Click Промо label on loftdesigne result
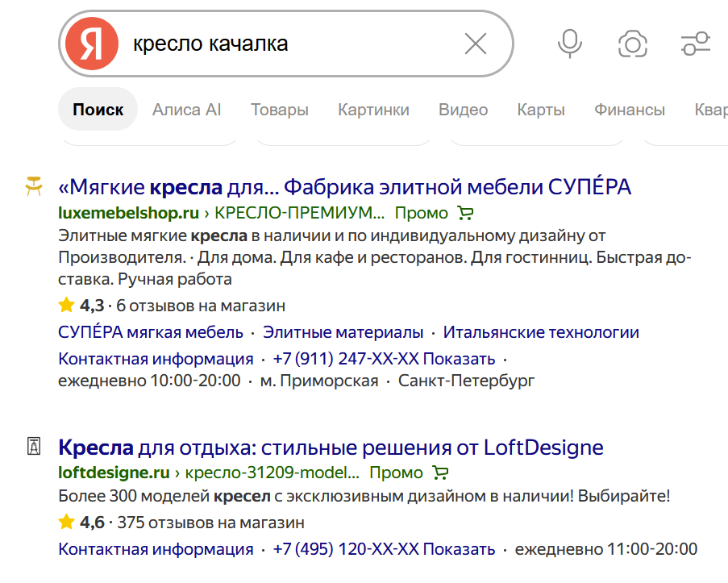Viewport: 728px width, 583px height. (396, 473)
